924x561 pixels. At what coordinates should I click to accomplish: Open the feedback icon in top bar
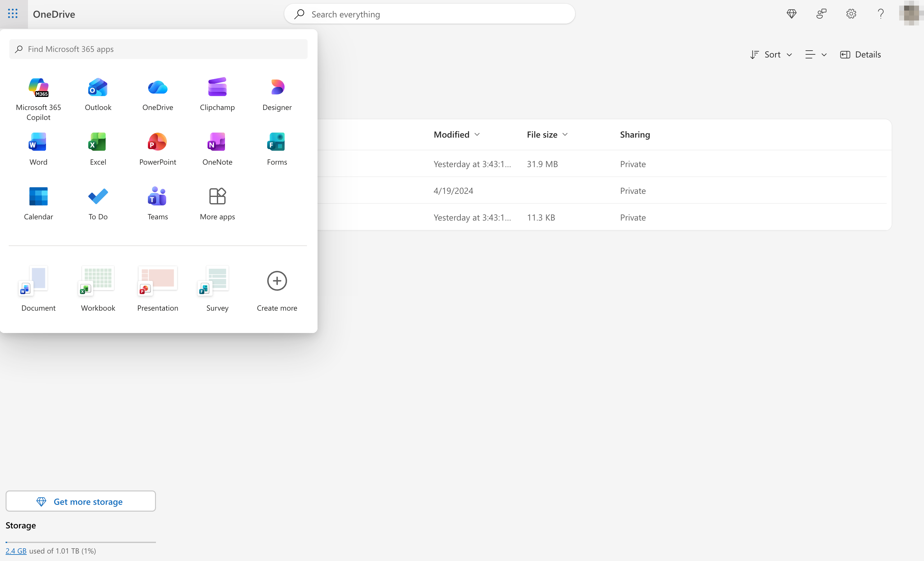tap(821, 14)
